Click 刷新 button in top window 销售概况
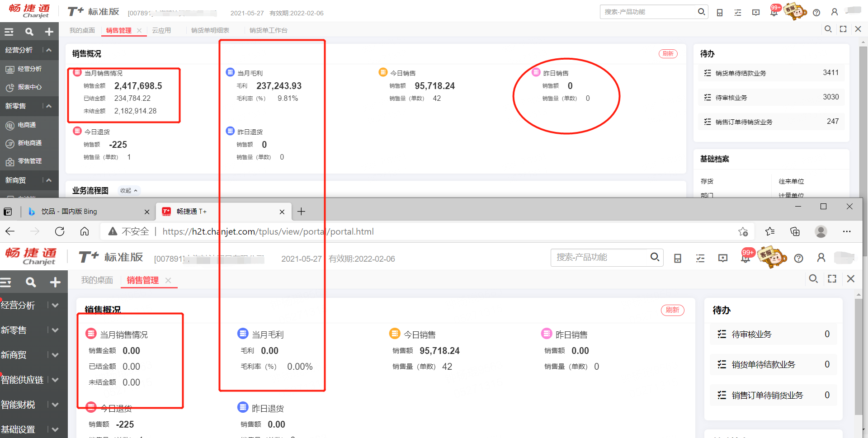Viewport: 868px width, 438px height. tap(668, 54)
